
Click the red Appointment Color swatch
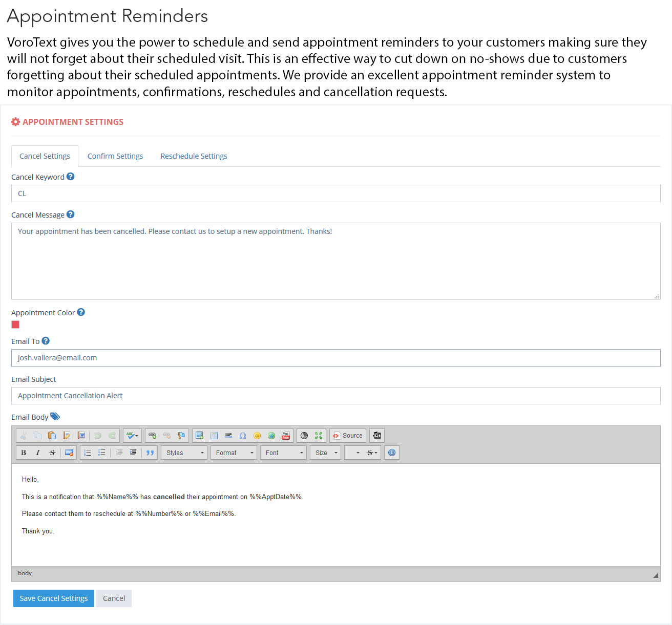click(x=15, y=325)
